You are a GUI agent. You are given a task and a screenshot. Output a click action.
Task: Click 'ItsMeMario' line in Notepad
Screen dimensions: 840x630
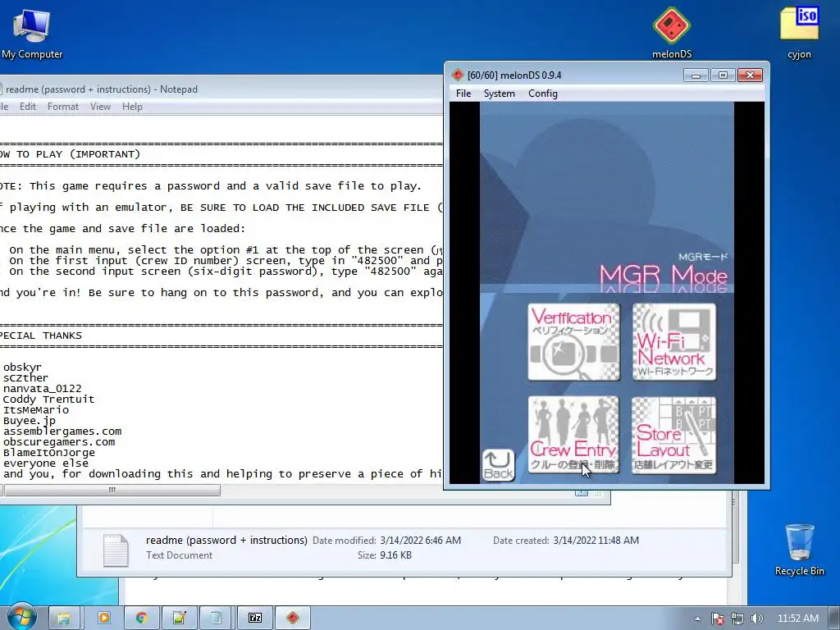point(35,410)
